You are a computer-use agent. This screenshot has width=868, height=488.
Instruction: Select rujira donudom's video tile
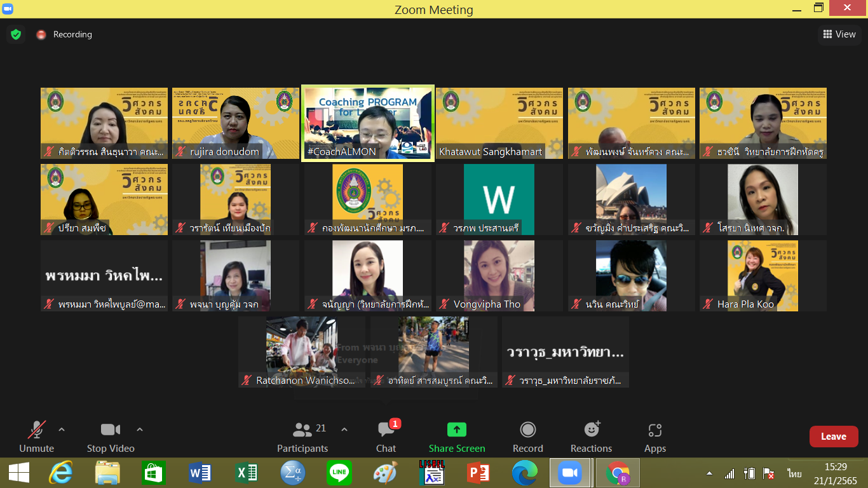[236, 123]
